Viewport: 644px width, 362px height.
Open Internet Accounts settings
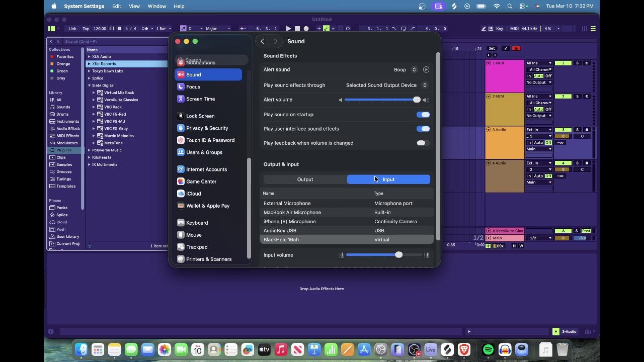[208, 169]
